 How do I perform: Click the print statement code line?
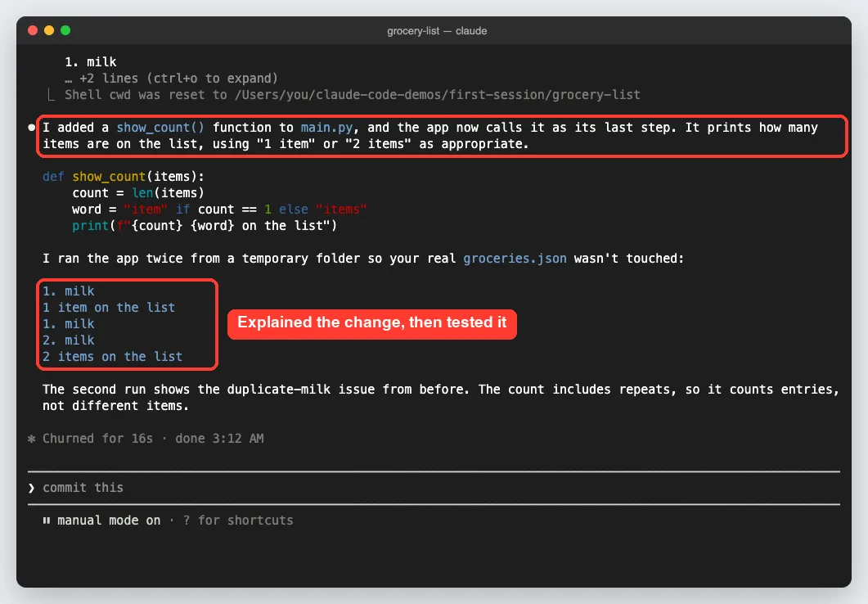click(205, 226)
